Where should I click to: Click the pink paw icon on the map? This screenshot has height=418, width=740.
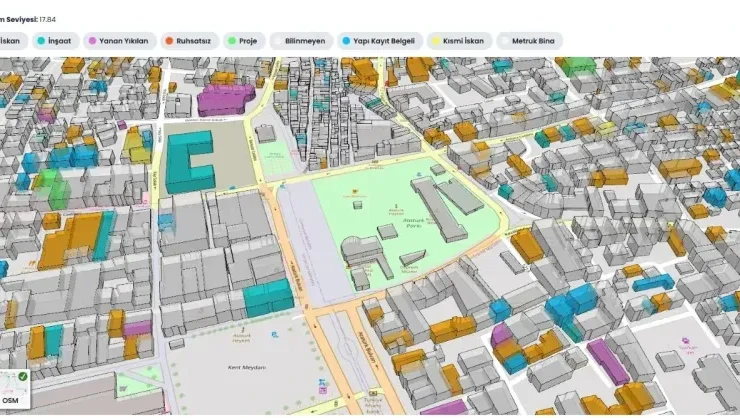coord(685,340)
